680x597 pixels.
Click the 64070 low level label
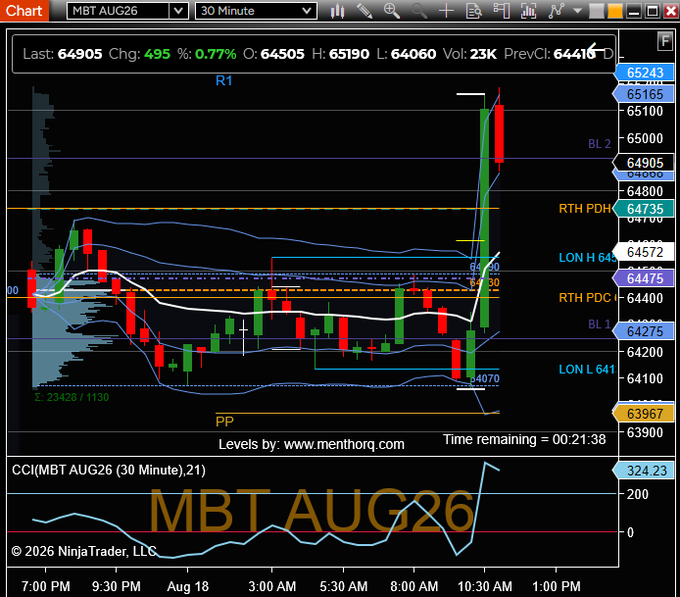pos(485,378)
